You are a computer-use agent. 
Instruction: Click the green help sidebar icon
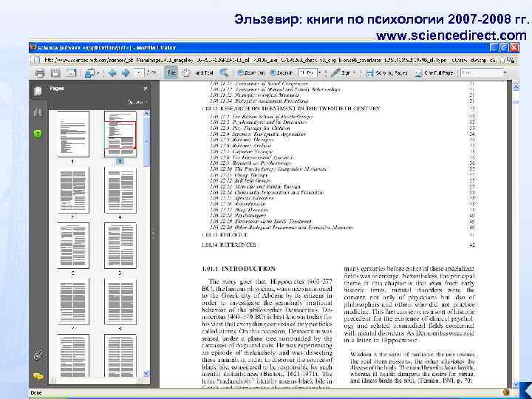38,134
